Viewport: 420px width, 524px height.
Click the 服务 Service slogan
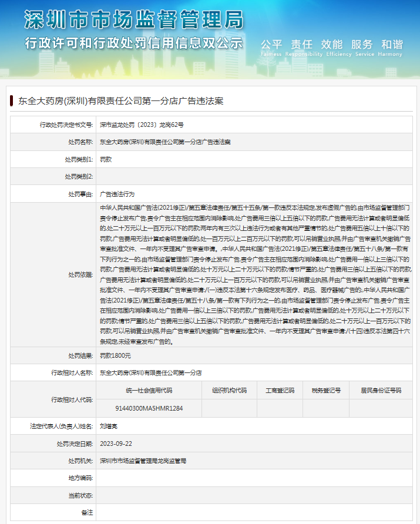[x=364, y=48]
